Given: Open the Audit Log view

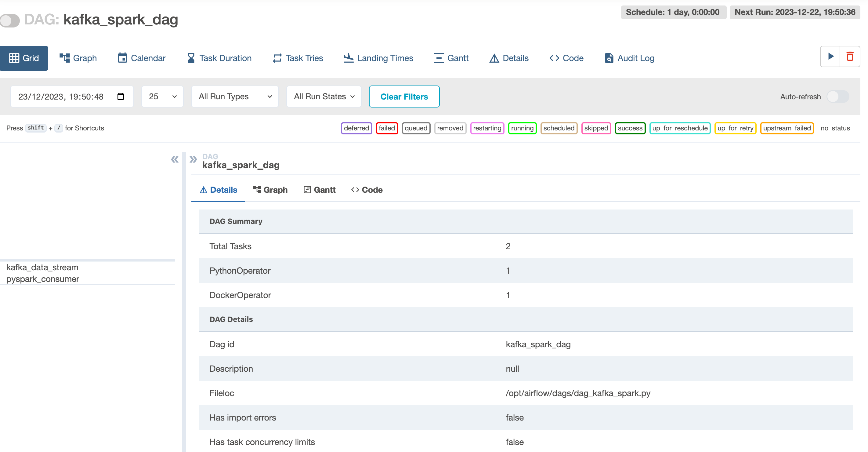Looking at the screenshot, I should tap(629, 58).
